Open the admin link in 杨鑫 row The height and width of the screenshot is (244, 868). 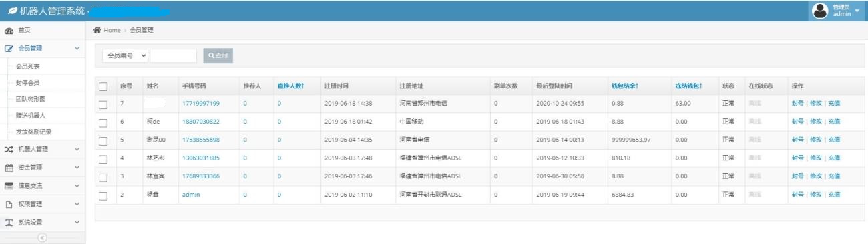tap(191, 195)
